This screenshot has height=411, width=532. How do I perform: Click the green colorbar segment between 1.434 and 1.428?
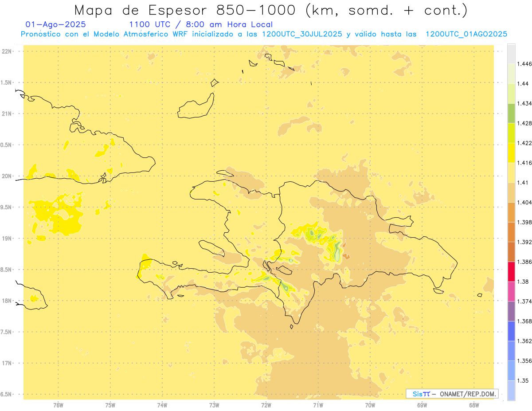tap(511, 114)
